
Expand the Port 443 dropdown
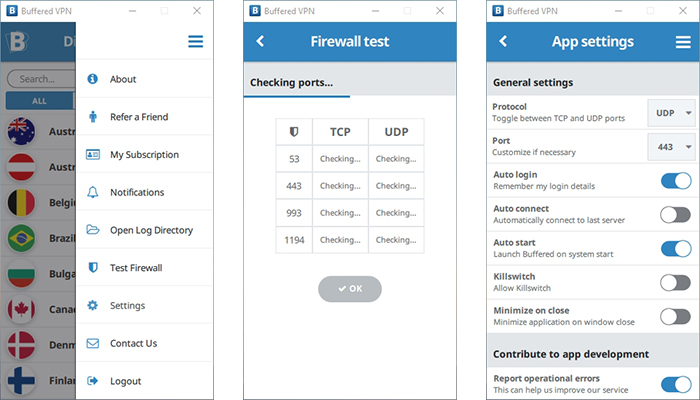[671, 147]
